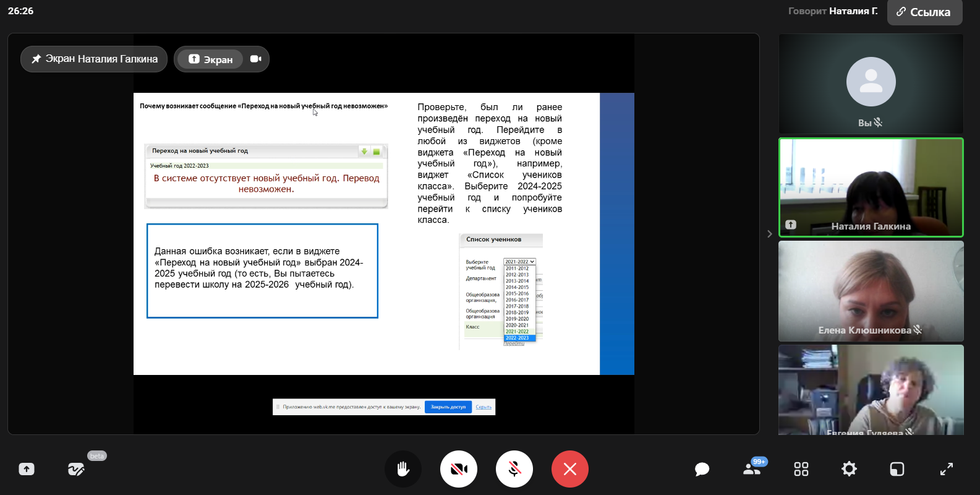Show the participants list
The height and width of the screenshot is (495, 980).
(752, 469)
